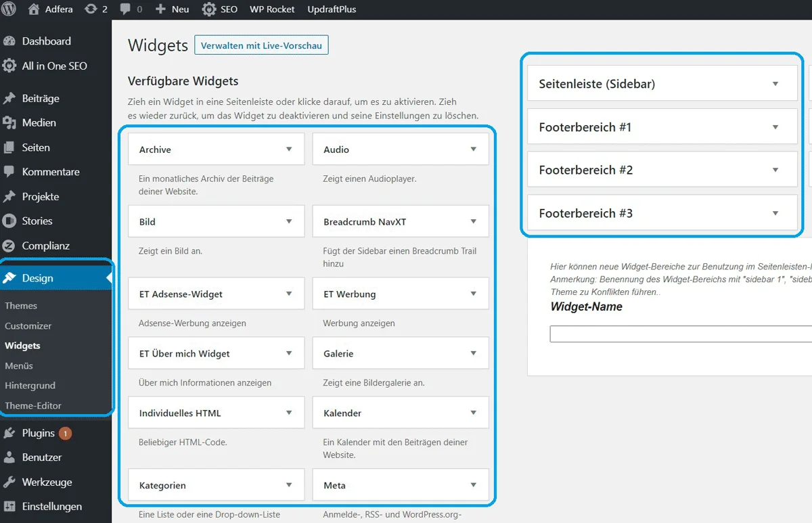Click the SEO gear icon in admin bar

[207, 9]
